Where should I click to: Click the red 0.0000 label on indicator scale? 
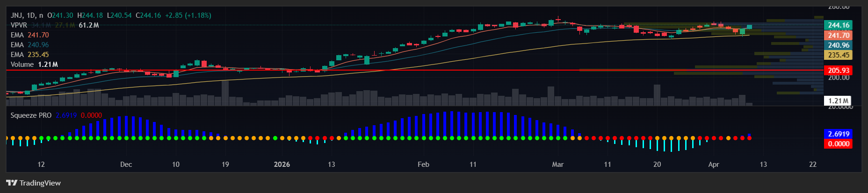[x=838, y=143]
